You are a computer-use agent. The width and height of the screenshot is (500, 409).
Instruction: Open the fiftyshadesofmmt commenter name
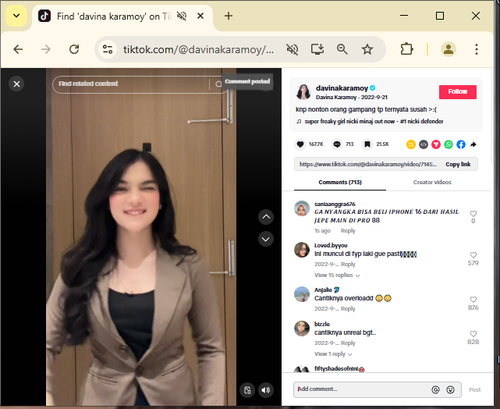click(340, 369)
